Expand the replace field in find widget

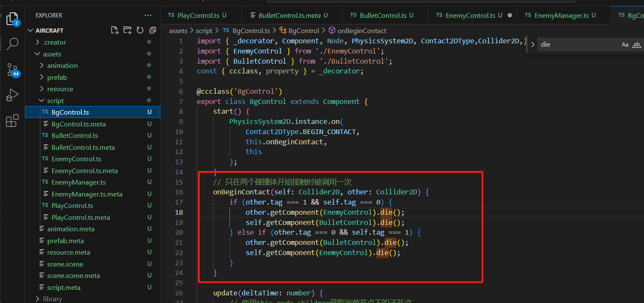pos(532,44)
